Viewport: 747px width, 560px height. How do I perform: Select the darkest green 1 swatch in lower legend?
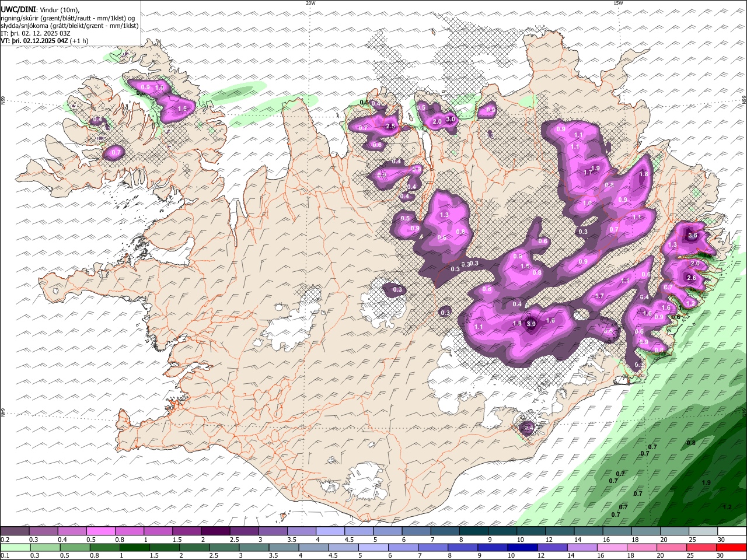click(135, 548)
